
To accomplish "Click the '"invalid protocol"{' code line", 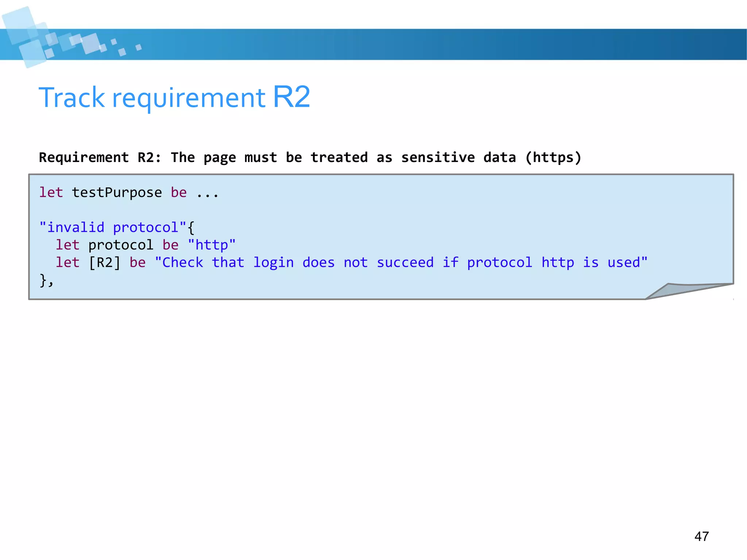I will coord(117,228).
